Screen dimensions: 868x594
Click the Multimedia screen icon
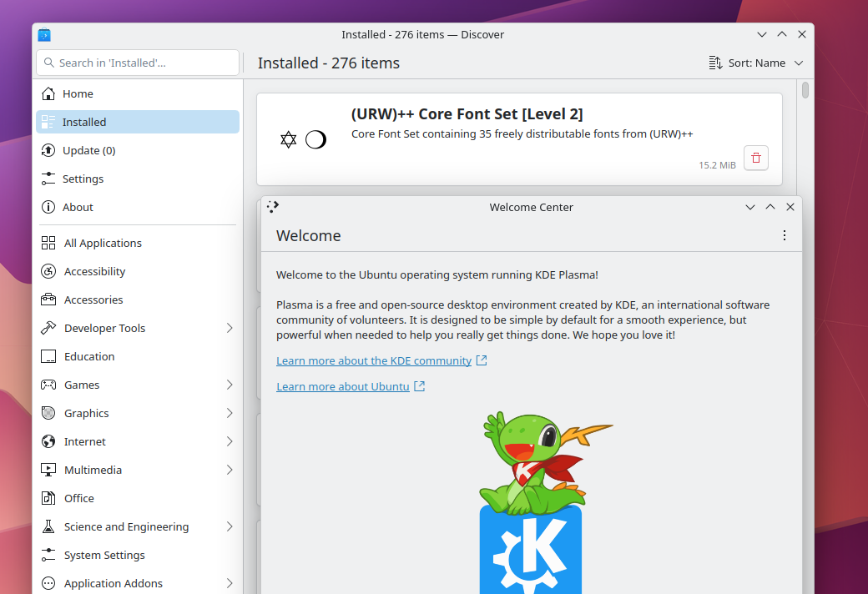48,470
